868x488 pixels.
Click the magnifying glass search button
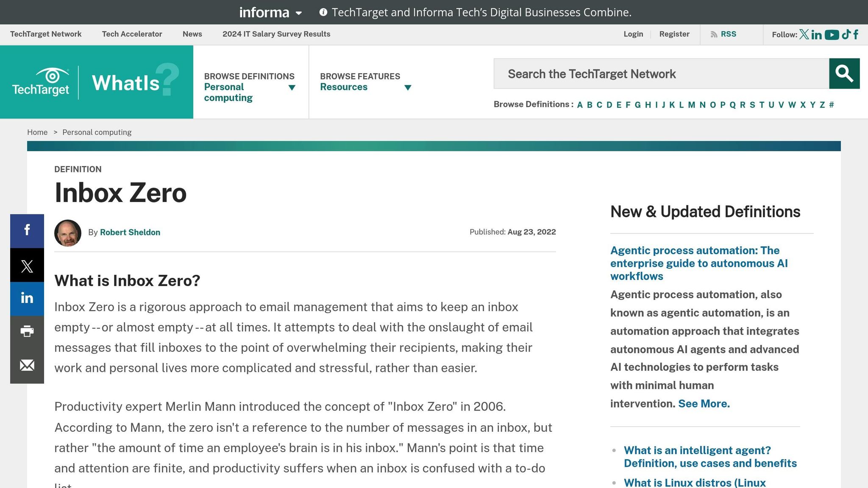pyautogui.click(x=844, y=74)
